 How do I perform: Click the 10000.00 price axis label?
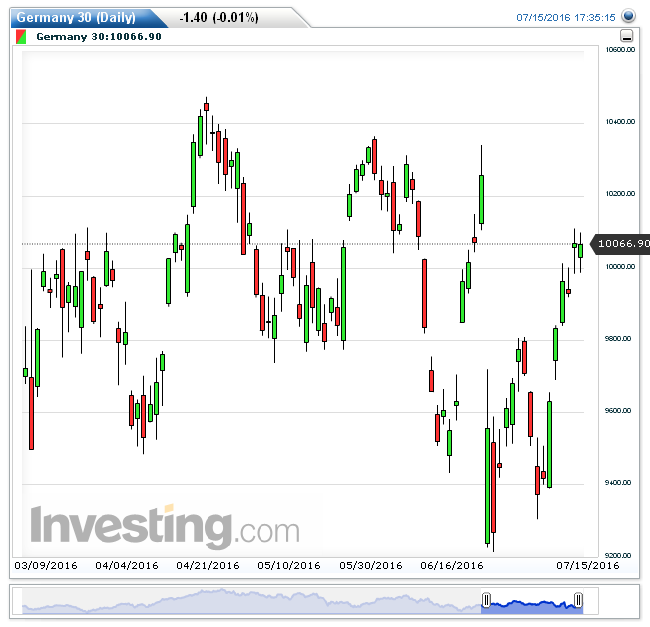click(620, 266)
